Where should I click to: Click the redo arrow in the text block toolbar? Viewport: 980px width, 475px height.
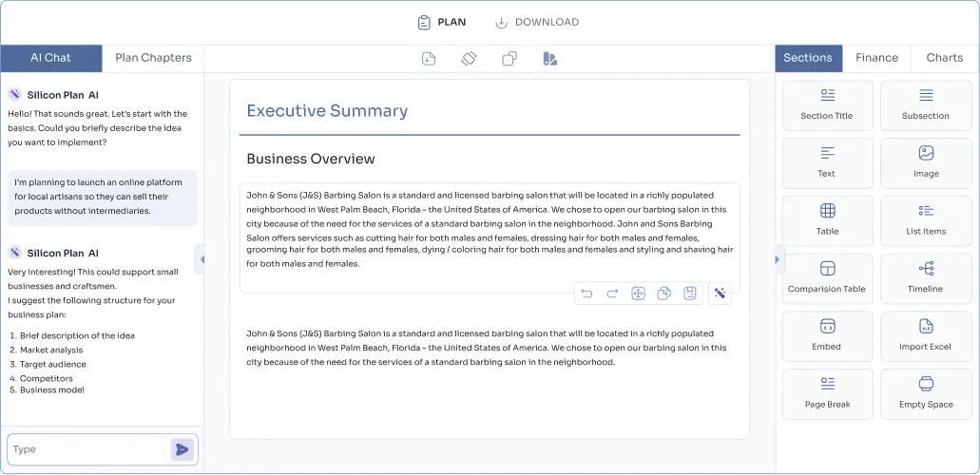point(612,294)
